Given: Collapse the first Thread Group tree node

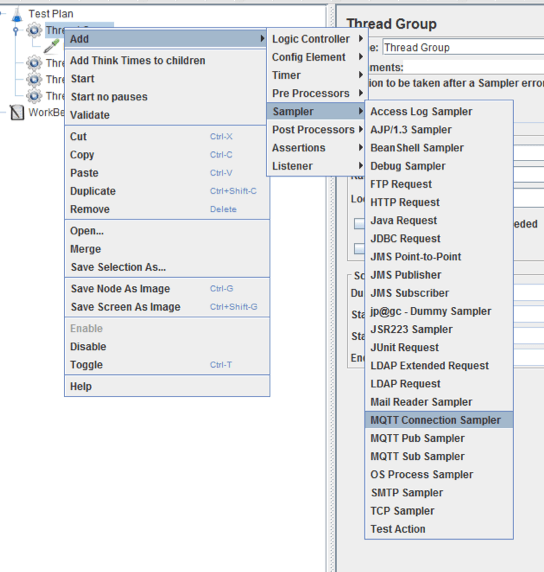Looking at the screenshot, I should coord(15,30).
